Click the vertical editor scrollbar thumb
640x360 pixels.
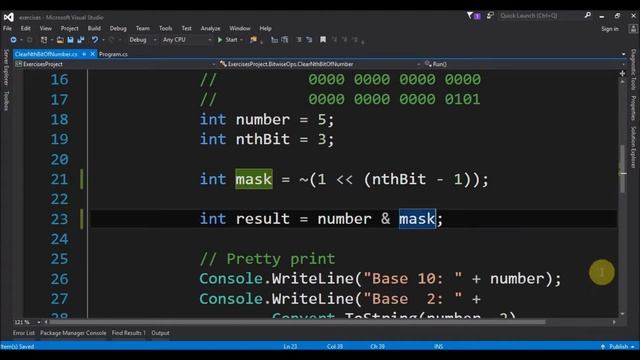pyautogui.click(x=622, y=169)
